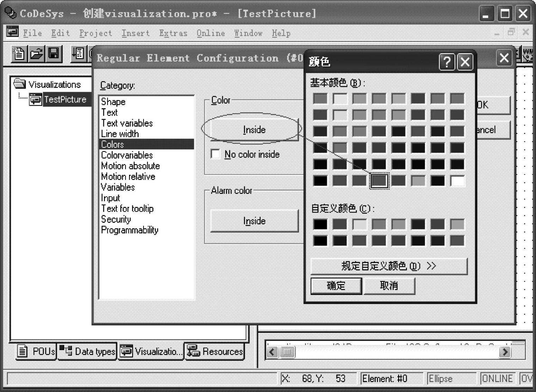The height and width of the screenshot is (392, 536).
Task: Select Input category
Action: coord(146,198)
